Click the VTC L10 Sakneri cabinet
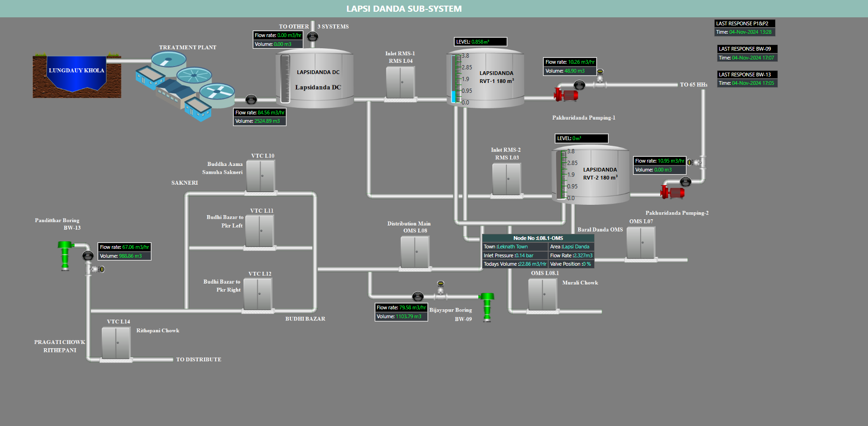Viewport: 868px width, 426px height. click(x=261, y=176)
